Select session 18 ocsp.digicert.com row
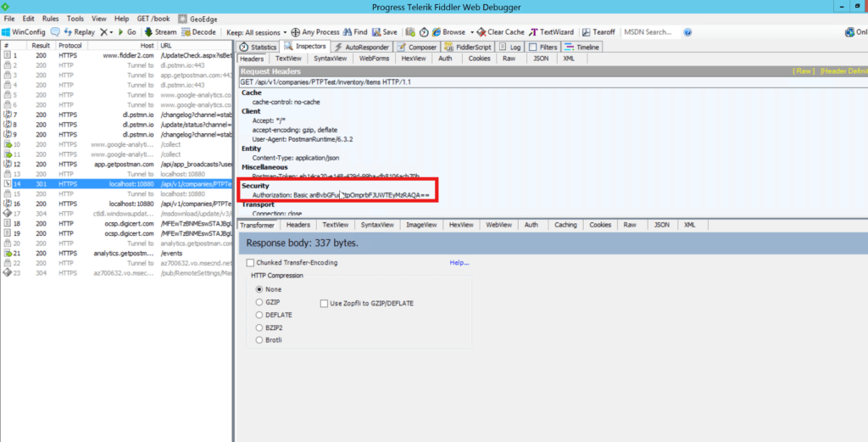The image size is (868, 442). click(x=116, y=223)
